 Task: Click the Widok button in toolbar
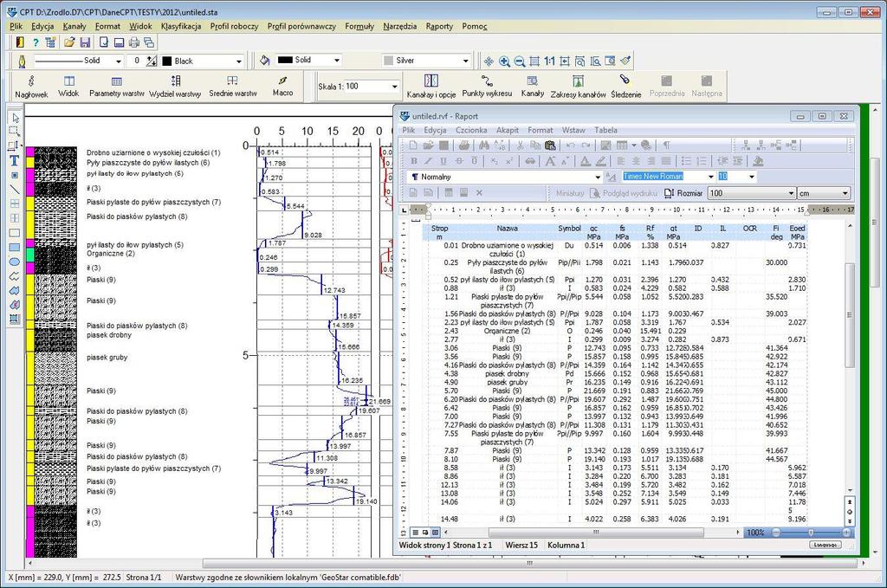click(x=68, y=87)
